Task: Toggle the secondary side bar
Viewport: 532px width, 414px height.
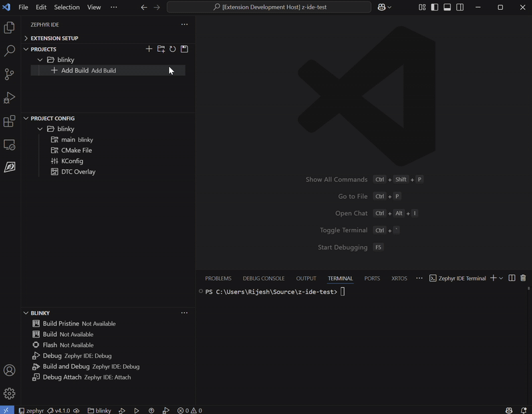Action: (460, 7)
